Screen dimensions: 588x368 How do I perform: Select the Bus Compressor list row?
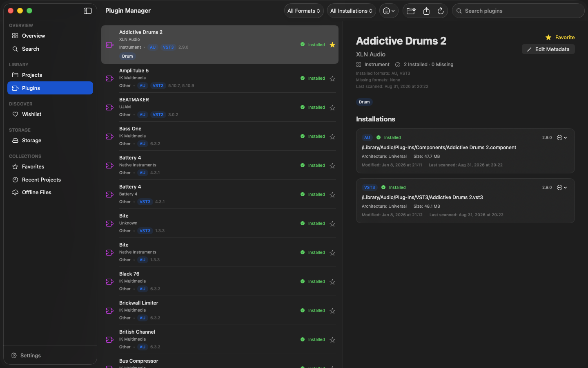[220, 362]
